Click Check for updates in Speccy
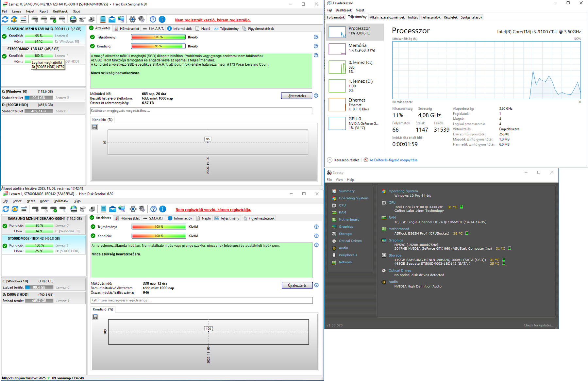The image size is (588, 381). (538, 325)
